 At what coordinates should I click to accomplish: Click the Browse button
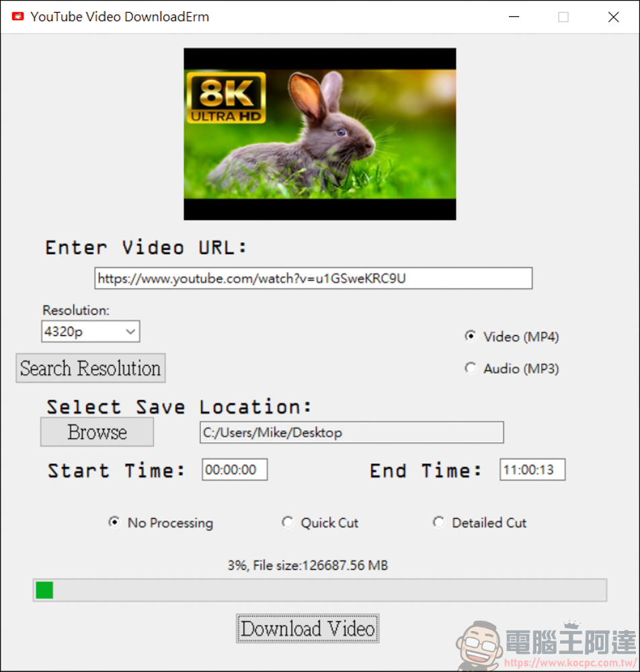tap(97, 432)
